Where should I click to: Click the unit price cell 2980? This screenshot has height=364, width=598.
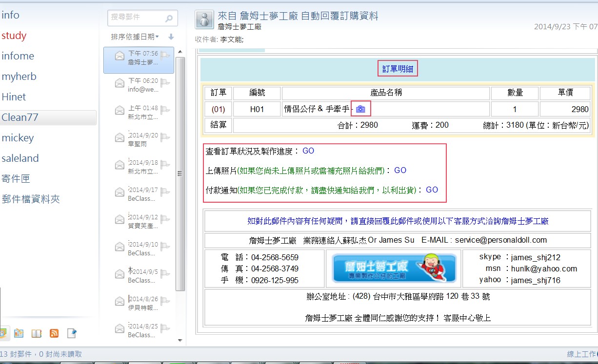[565, 109]
